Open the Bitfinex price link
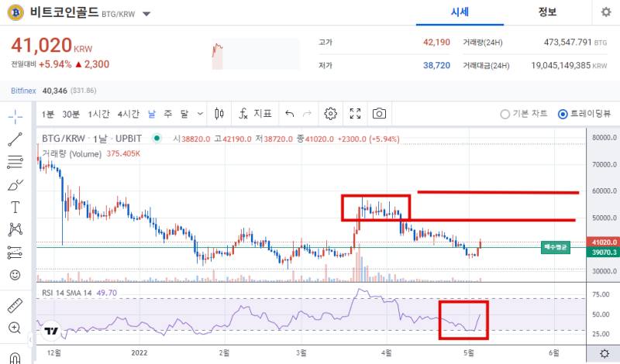The width and height of the screenshot is (620, 364). (x=23, y=91)
